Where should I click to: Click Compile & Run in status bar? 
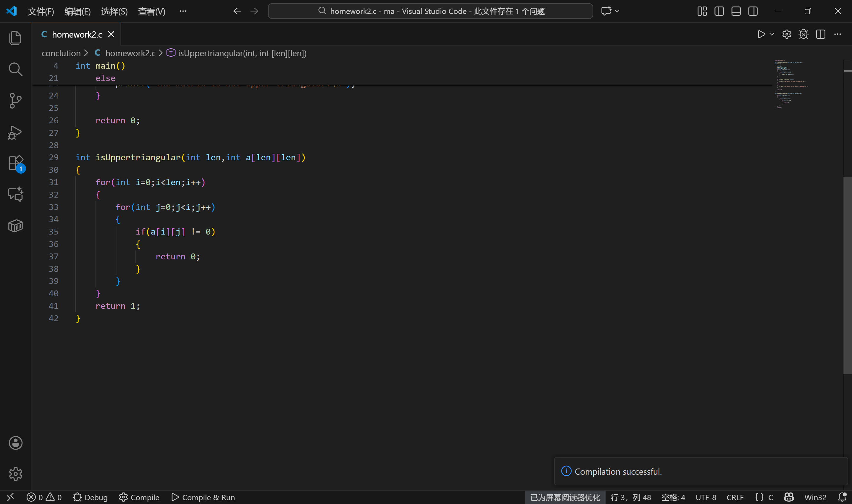[x=203, y=497]
